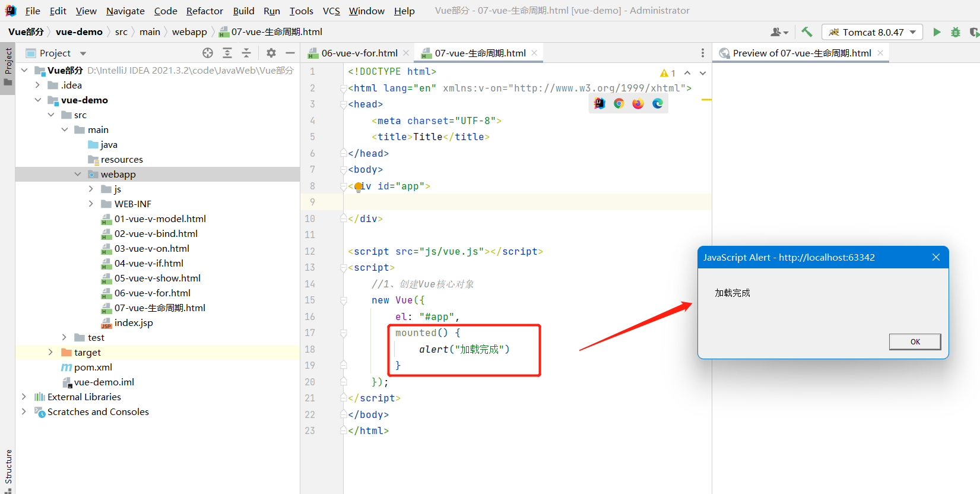Close the 07-vue-生命周期.html editor tab

534,53
